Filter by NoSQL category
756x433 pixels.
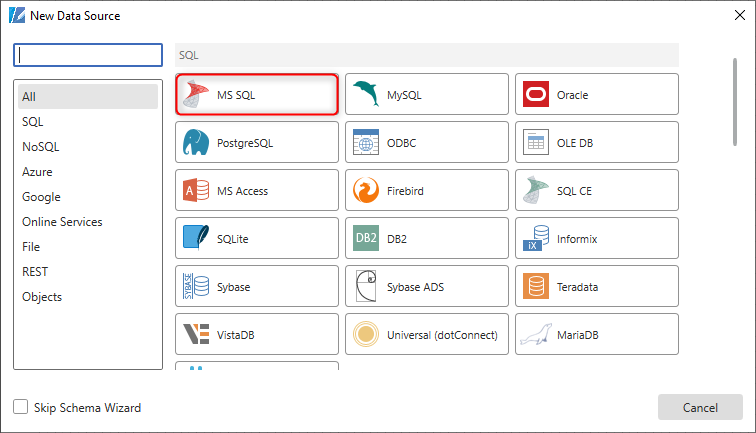88,147
